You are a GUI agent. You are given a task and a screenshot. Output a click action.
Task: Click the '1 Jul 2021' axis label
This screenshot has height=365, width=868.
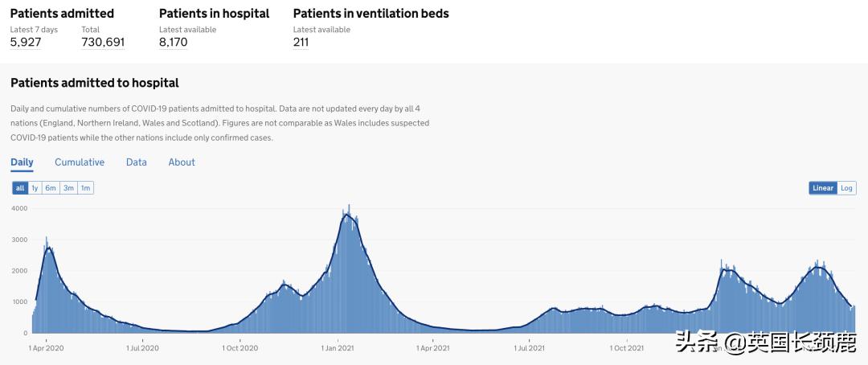(x=531, y=348)
